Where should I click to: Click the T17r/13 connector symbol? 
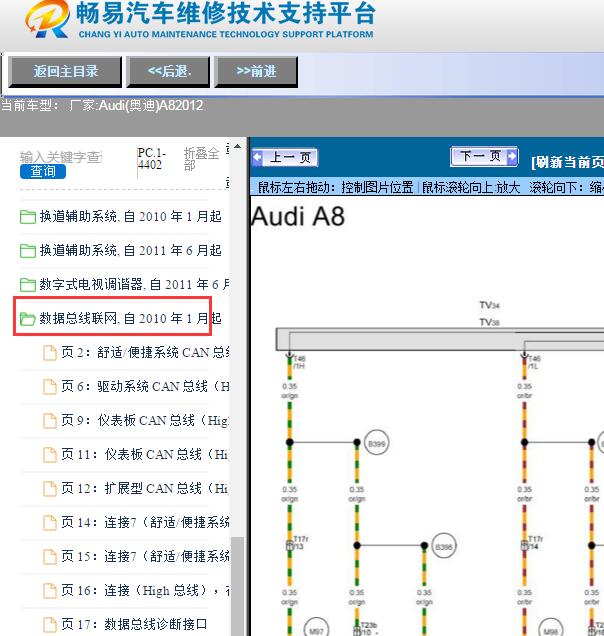pyautogui.click(x=290, y=546)
